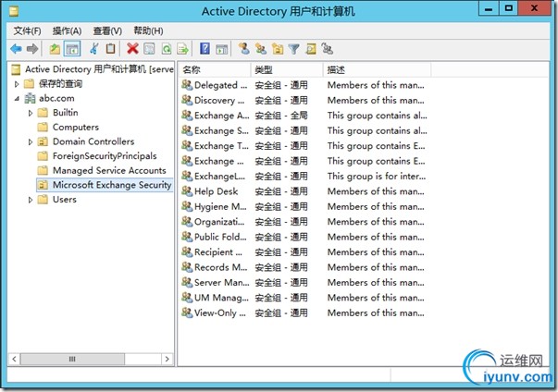Create a new group with toolbar icon

pos(261,49)
